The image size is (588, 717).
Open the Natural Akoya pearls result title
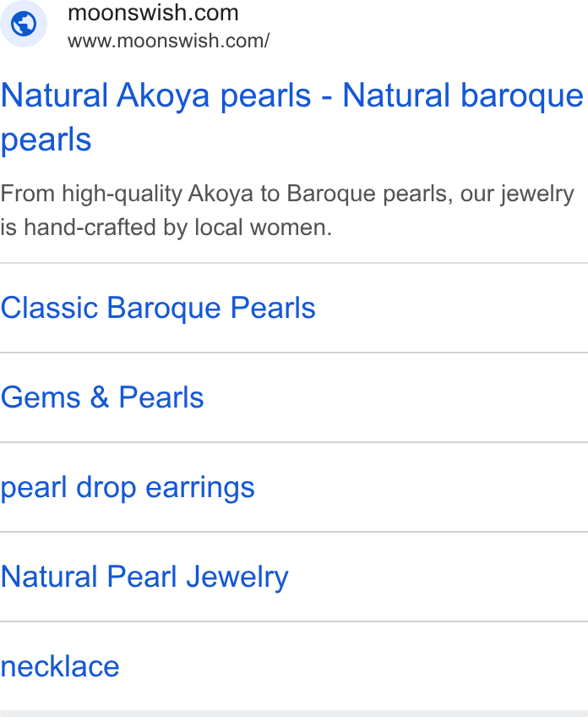point(292,117)
